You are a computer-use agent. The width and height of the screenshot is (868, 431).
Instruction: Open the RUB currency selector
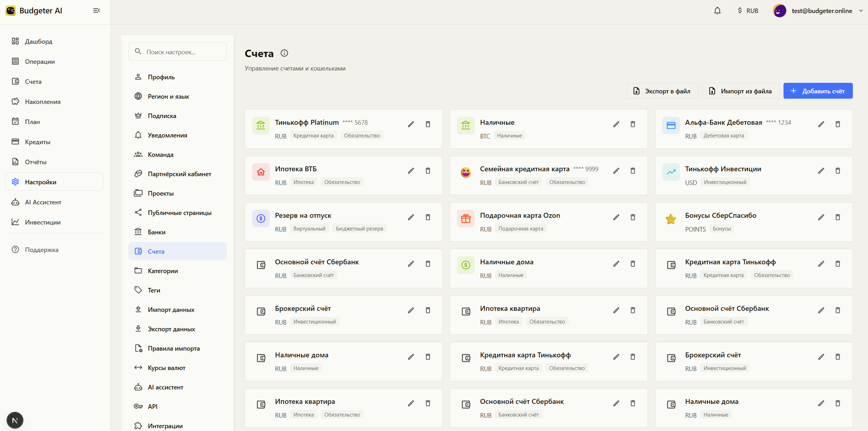[748, 11]
